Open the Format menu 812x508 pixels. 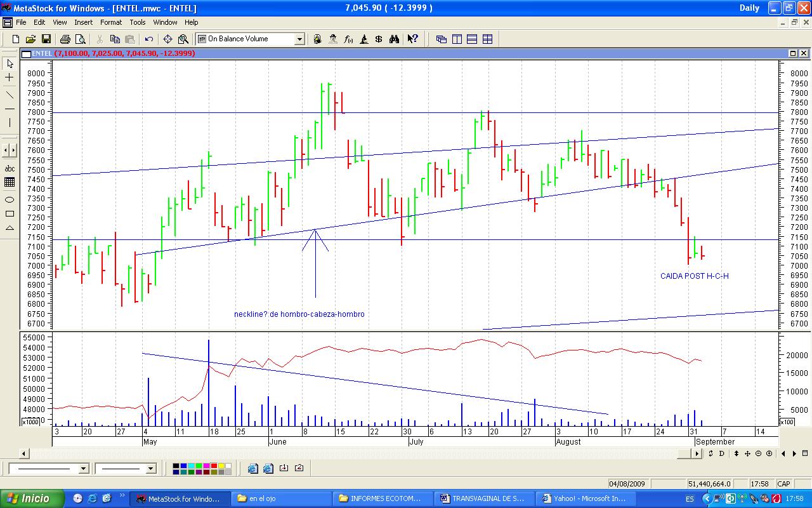(x=111, y=22)
